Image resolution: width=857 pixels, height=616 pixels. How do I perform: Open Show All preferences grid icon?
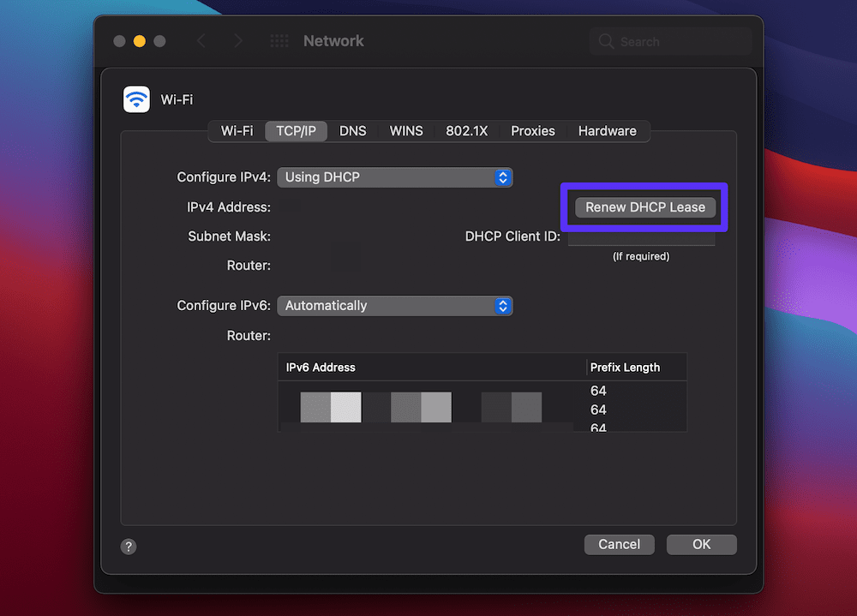[279, 40]
